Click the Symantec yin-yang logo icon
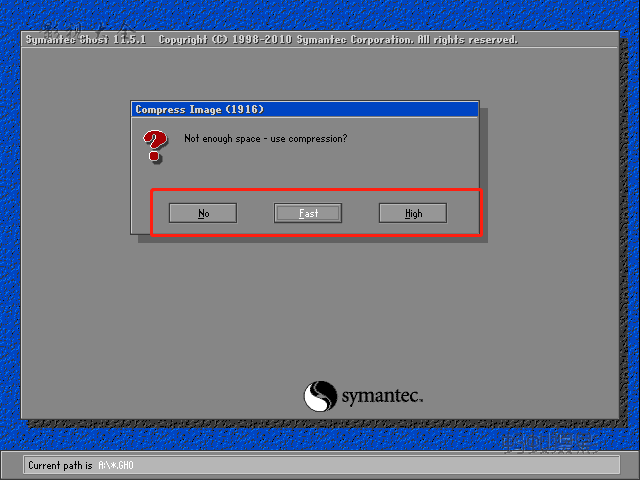640x480 pixels. click(320, 396)
